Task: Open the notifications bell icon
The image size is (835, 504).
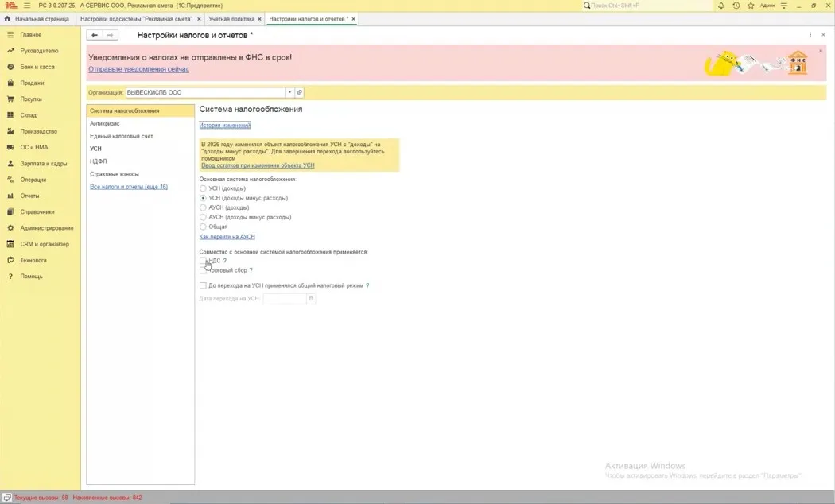Action: (721, 6)
